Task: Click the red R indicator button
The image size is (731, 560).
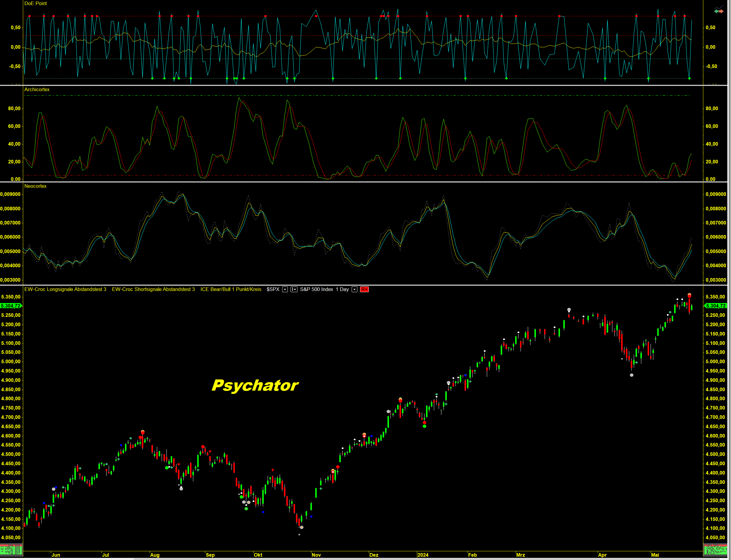Action: (364, 289)
